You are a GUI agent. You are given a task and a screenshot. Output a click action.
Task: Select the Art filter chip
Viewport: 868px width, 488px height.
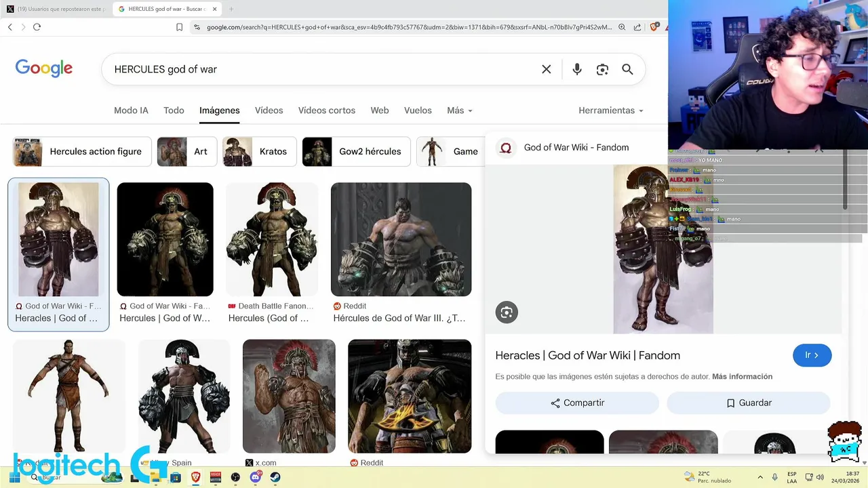tap(187, 152)
